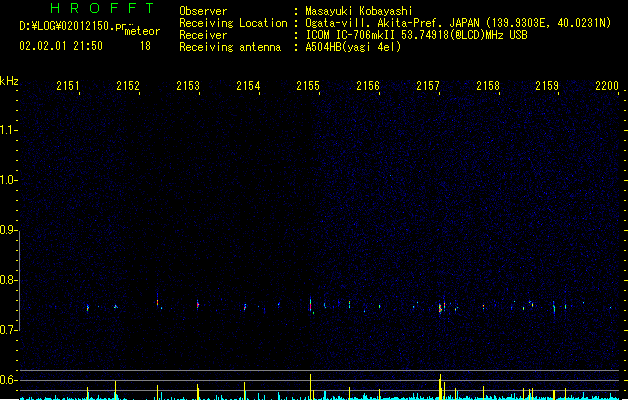
Task: Click the 0.6 kHz frequency tick label
Action: (8, 380)
